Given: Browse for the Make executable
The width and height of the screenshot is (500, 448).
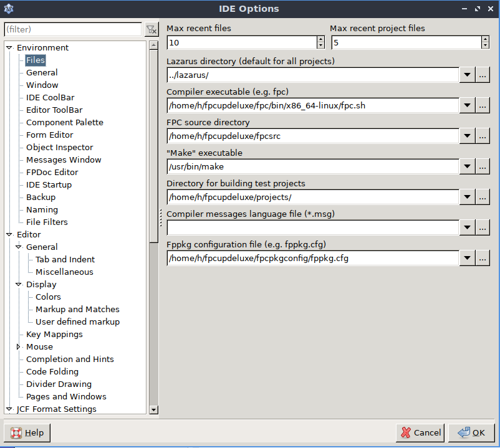Looking at the screenshot, I should (482, 166).
